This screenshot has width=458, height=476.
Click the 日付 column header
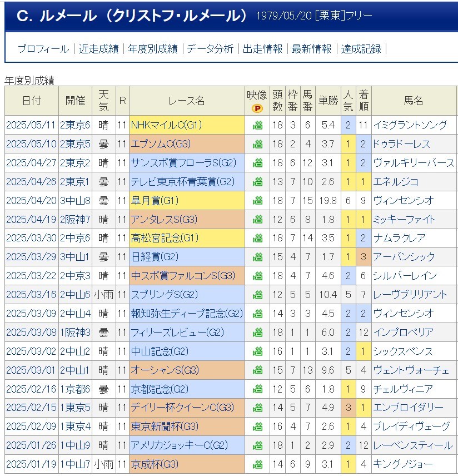(32, 101)
